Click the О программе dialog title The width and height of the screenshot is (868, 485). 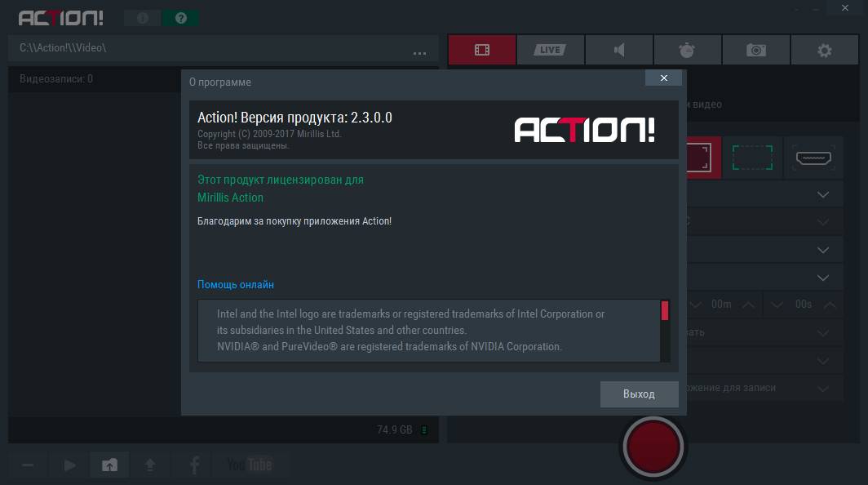click(x=220, y=82)
